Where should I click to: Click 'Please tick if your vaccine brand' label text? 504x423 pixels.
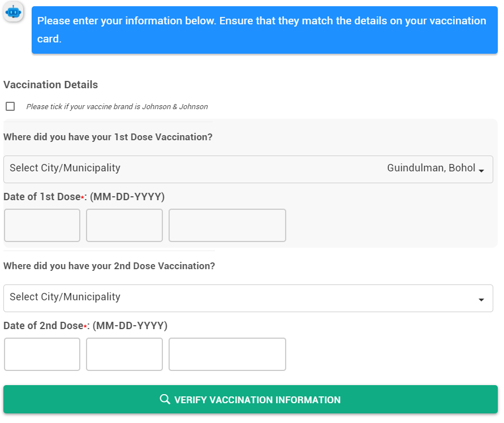[117, 106]
